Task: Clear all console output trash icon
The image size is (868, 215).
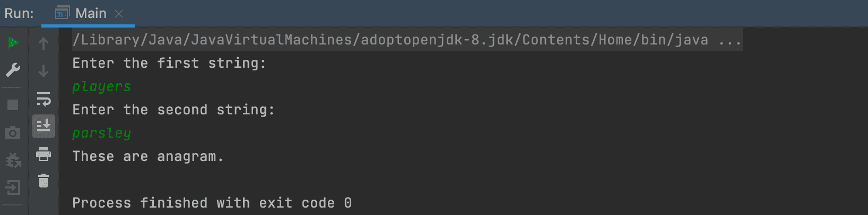Action: pyautogui.click(x=44, y=181)
